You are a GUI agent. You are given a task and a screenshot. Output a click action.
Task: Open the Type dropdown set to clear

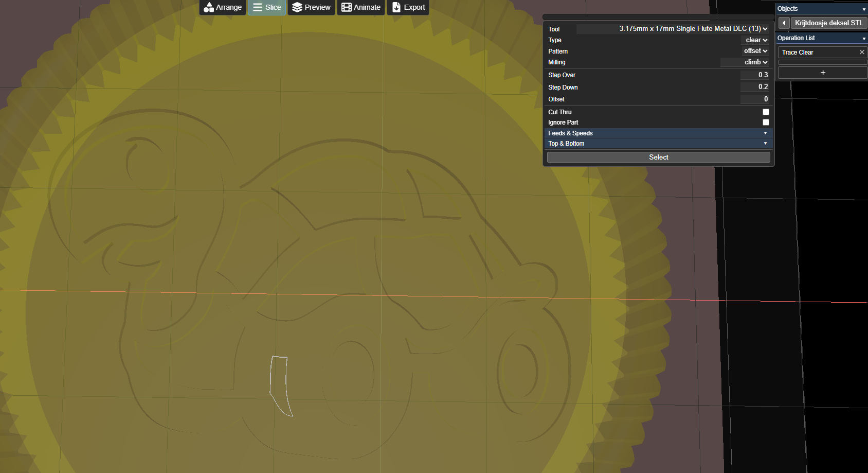756,40
